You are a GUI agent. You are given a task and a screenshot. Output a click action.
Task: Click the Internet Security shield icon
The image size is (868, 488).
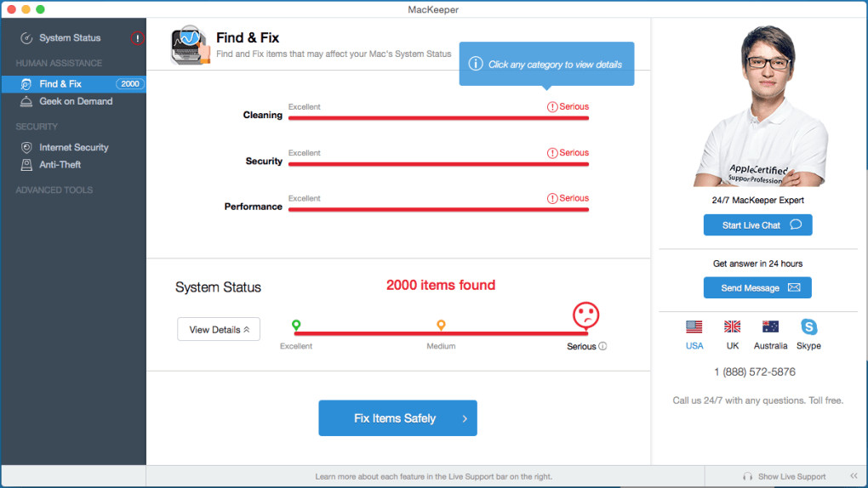coord(26,147)
